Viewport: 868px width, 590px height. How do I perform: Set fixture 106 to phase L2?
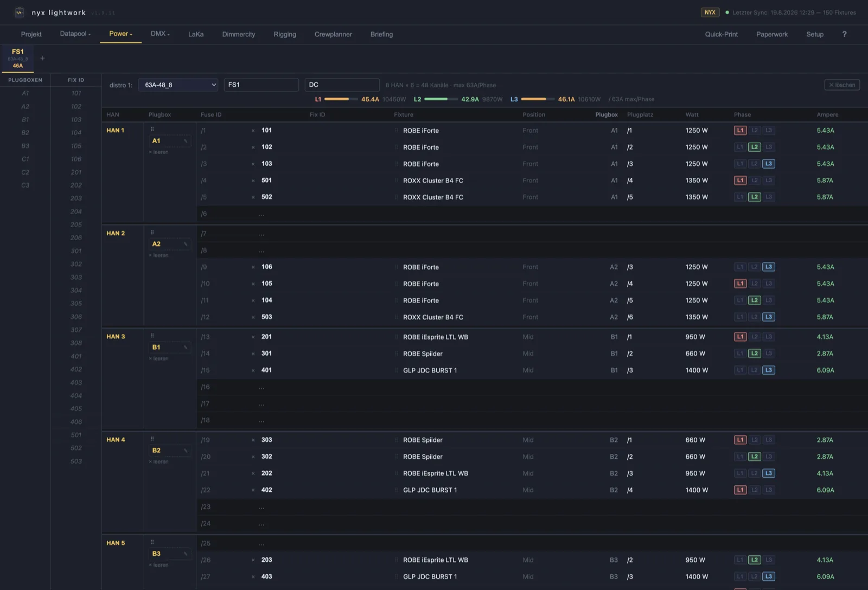tap(755, 267)
